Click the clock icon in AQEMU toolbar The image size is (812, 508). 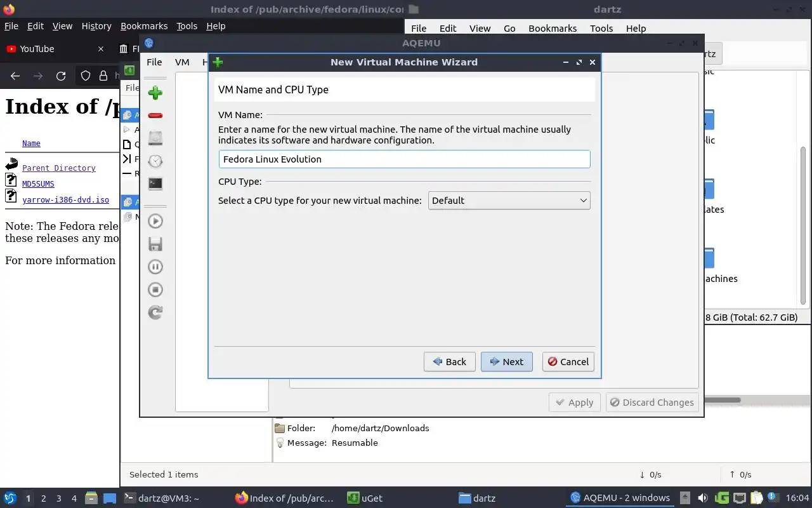click(x=155, y=161)
